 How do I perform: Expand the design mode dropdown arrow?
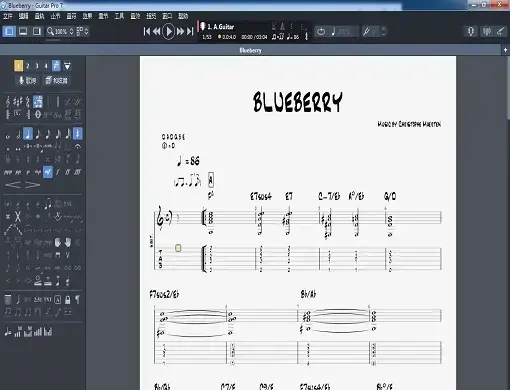[67, 66]
